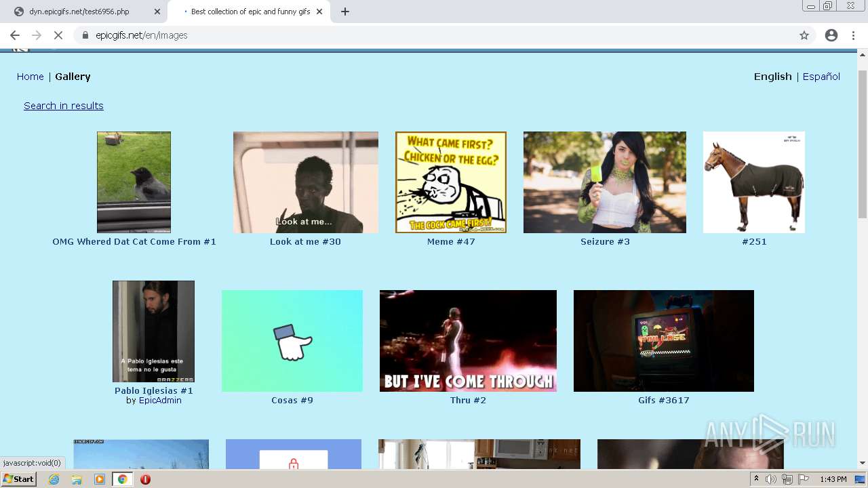Open the dark close-up thumbnail in bottom row

click(690, 454)
